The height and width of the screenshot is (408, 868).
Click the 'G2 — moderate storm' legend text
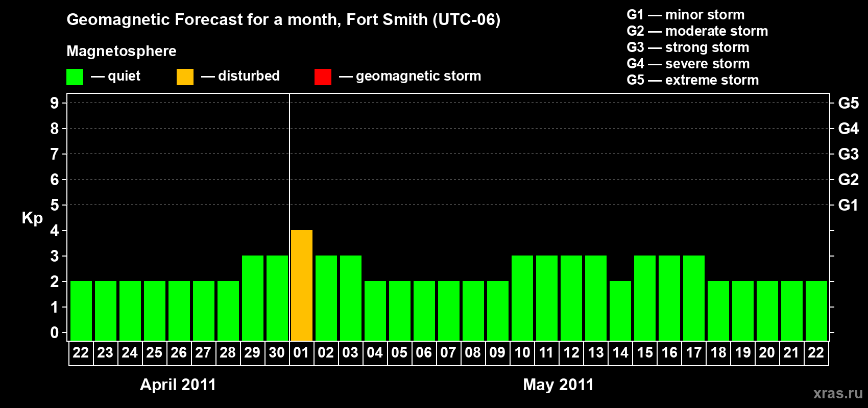tap(697, 31)
